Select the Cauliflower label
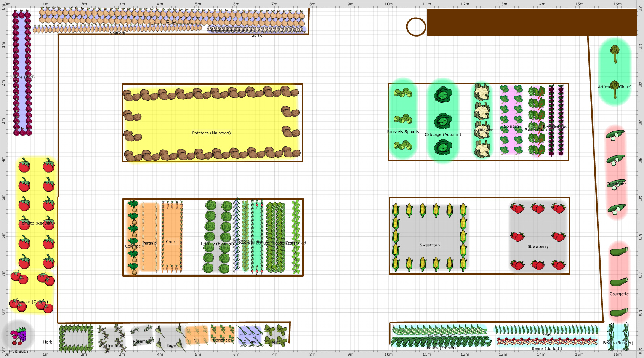The height and width of the screenshot is (358, 644). coord(482,130)
